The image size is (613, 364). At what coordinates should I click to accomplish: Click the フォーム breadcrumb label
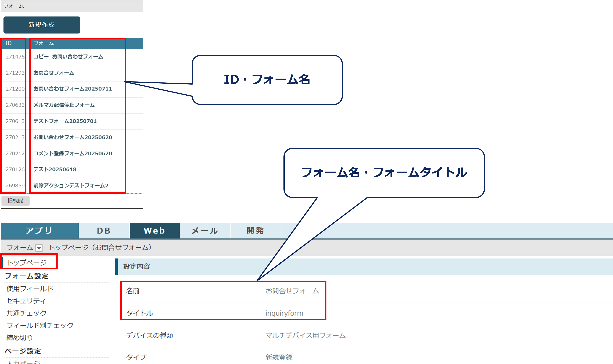(x=20, y=248)
